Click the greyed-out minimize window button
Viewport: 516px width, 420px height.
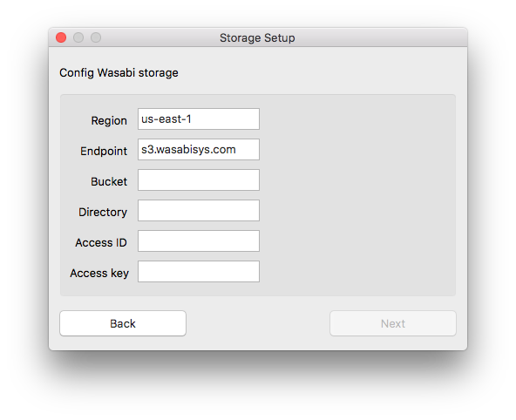click(x=78, y=37)
